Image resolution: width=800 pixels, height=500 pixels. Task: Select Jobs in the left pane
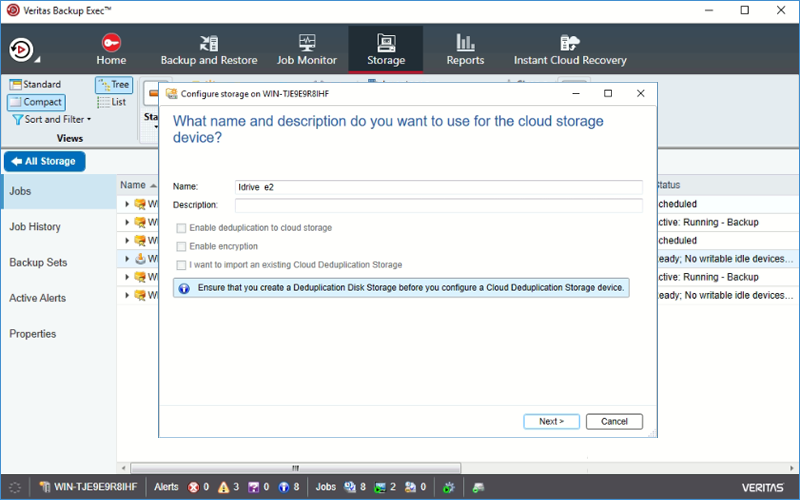click(x=58, y=191)
